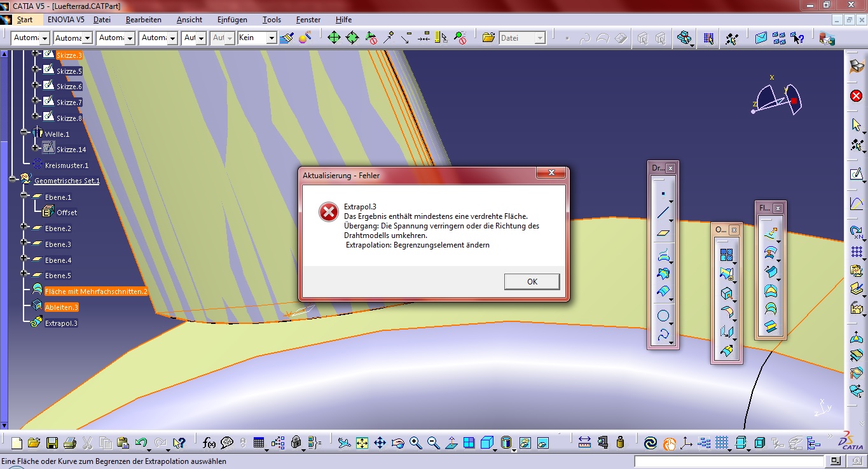Open the Datei menu
Image resolution: width=868 pixels, height=469 pixels.
tap(102, 20)
